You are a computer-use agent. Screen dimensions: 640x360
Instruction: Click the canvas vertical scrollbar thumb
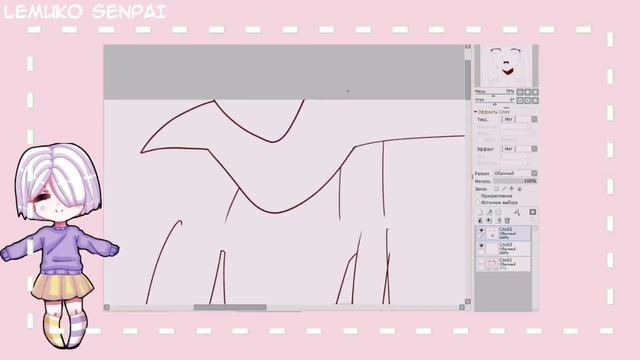468,79
